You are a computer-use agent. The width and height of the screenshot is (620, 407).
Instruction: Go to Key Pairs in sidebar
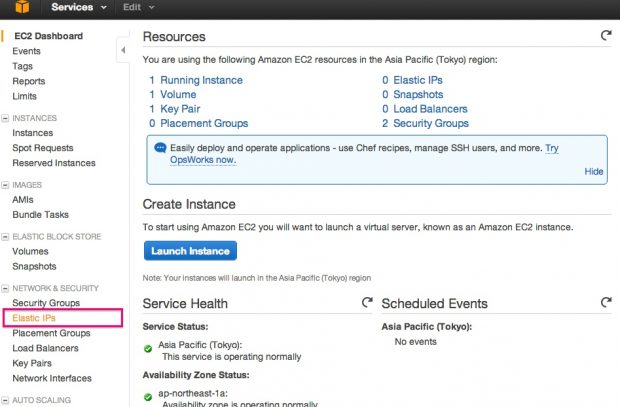(x=32, y=364)
